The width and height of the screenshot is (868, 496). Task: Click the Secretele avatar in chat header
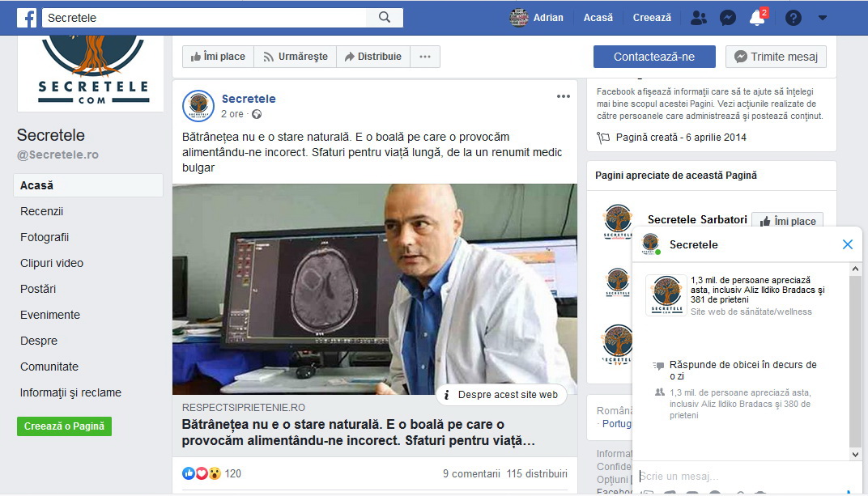click(650, 244)
